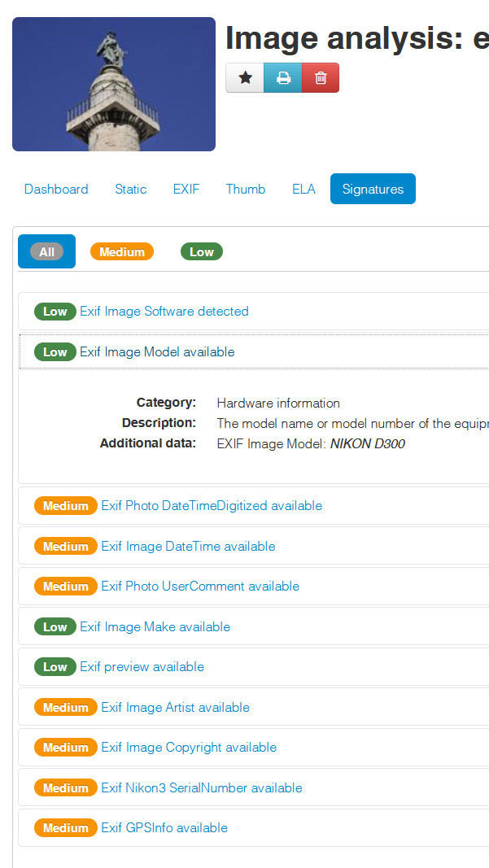This screenshot has height=868, width=489.
Task: Expand Exif Photo UserComment available
Action: pos(200,587)
